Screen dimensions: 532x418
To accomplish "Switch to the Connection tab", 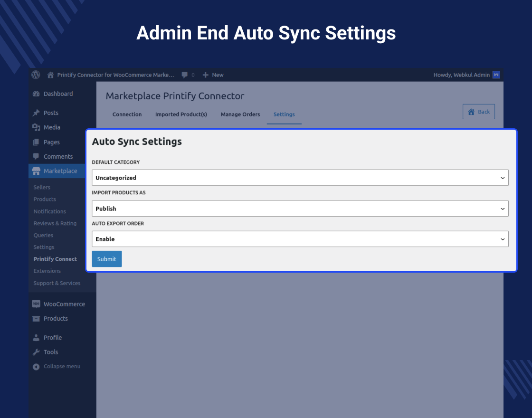I will click(x=127, y=114).
